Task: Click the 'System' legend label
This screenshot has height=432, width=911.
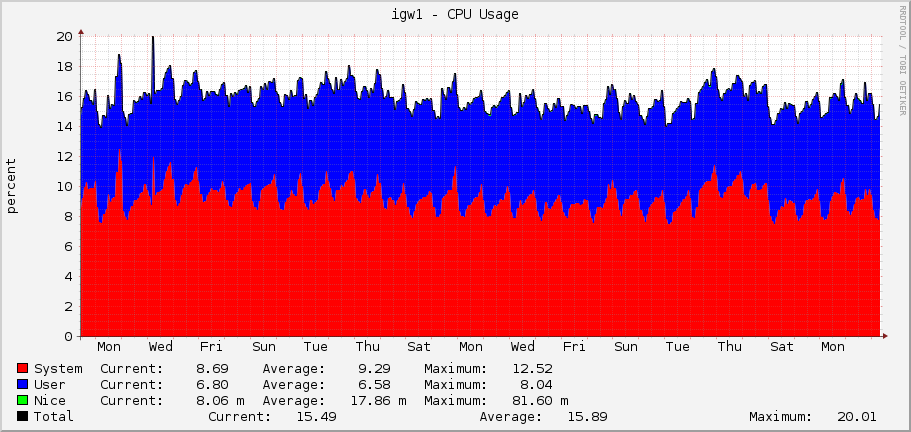Action: coord(58,369)
